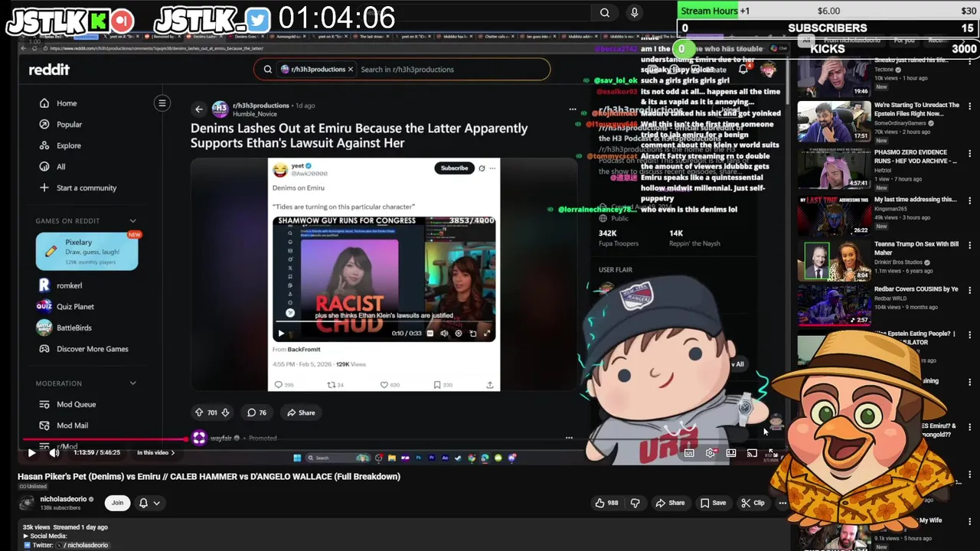Start voice search with the microphone icon
The width and height of the screenshot is (980, 551).
634,12
